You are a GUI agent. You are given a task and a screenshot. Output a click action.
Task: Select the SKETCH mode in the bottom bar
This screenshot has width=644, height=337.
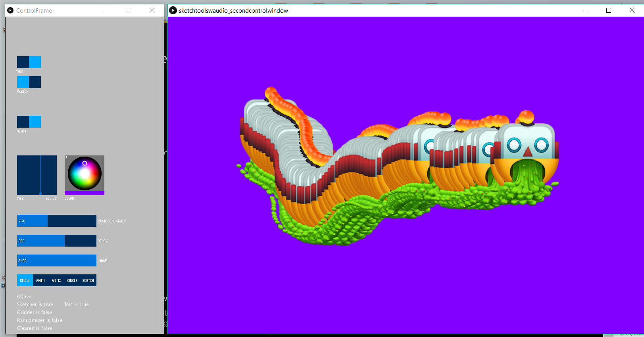[x=88, y=280]
